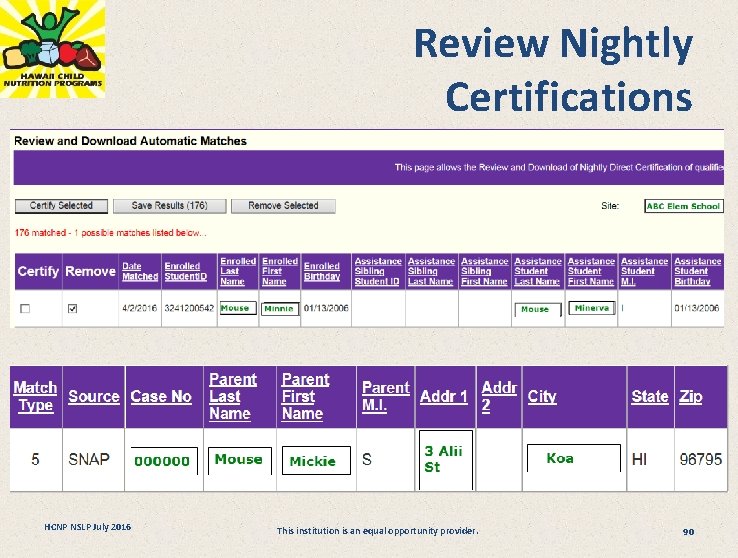The image size is (738, 558).
Task: Check the Certify checkbox for Minnie Mouse
Action: pos(25,309)
